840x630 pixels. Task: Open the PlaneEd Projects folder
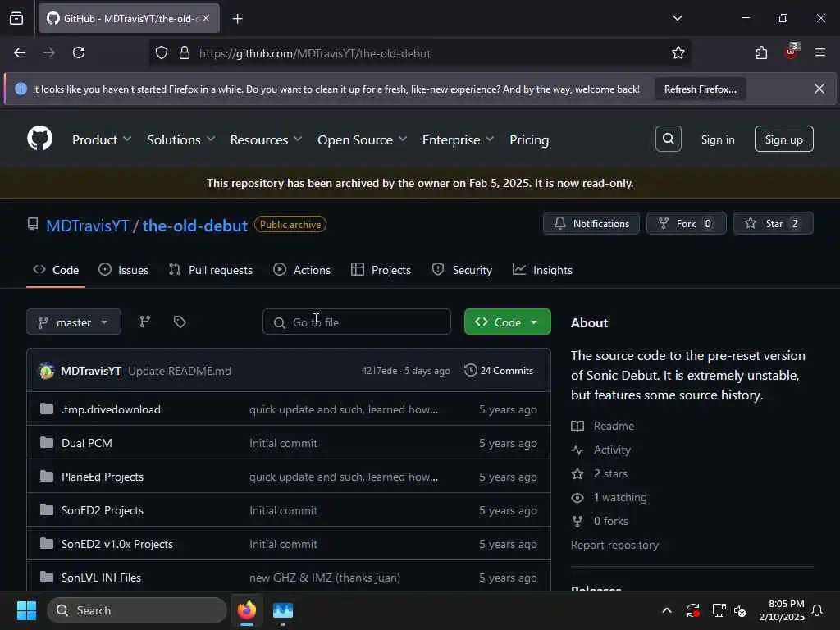point(103,477)
